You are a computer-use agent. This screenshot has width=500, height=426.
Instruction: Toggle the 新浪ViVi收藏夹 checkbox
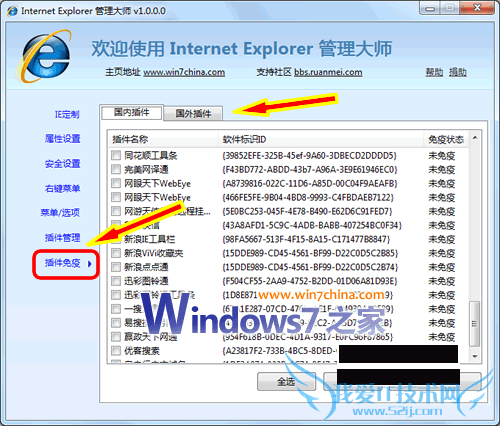coord(116,253)
